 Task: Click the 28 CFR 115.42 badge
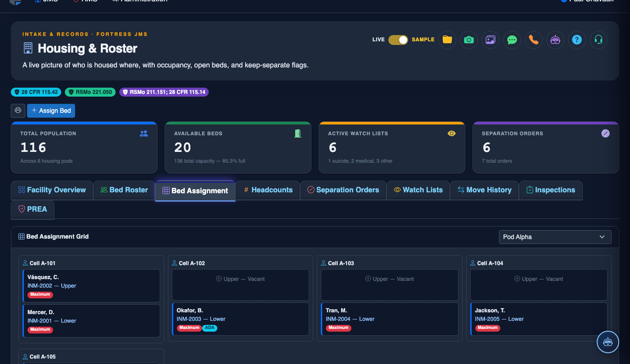(36, 92)
